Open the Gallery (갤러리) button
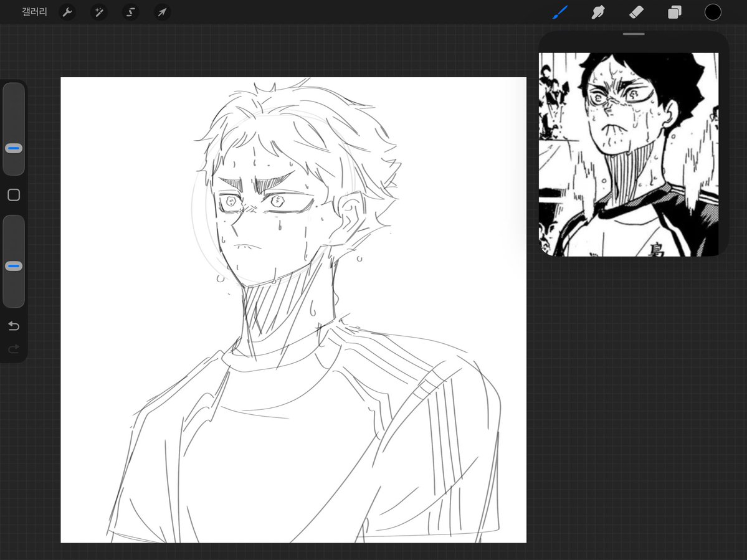Viewport: 747px width, 560px height. pyautogui.click(x=34, y=12)
